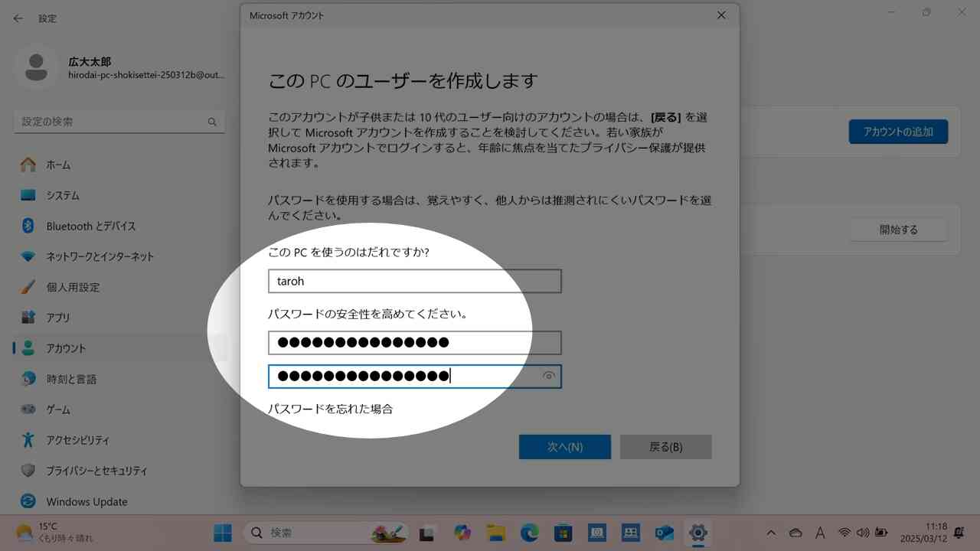Viewport: 980px width, 551px height.
Task: Open ゲーム settings
Action: 119,409
